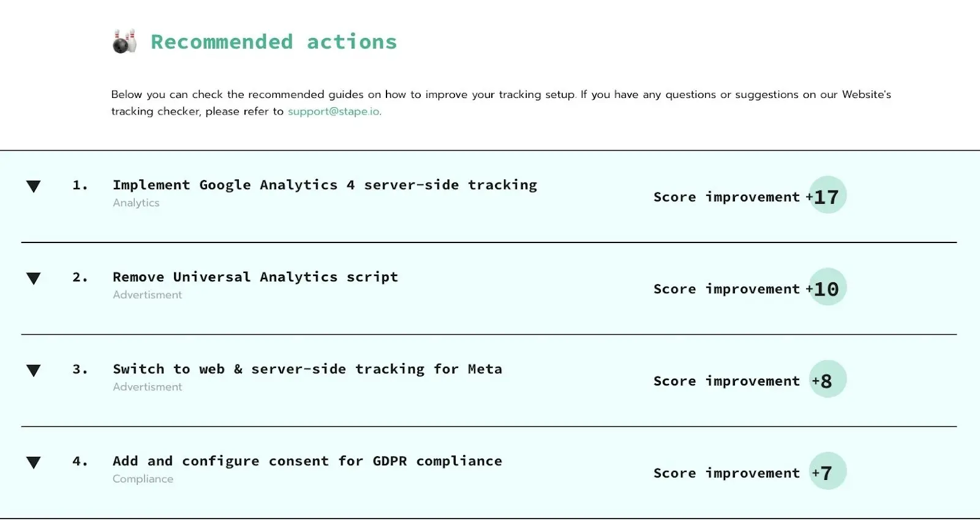Open Remove Universal Analytics script item

point(255,277)
